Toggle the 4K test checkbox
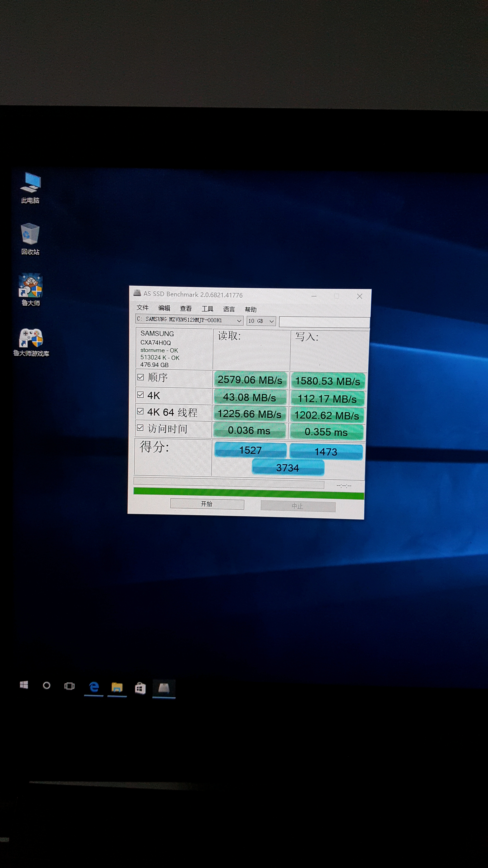 point(140,395)
